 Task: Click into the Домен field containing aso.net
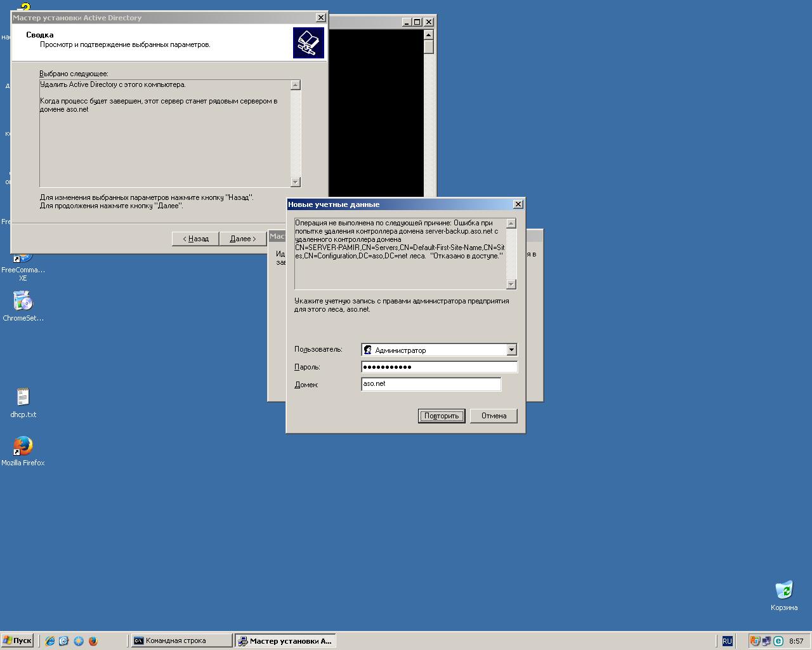click(431, 384)
